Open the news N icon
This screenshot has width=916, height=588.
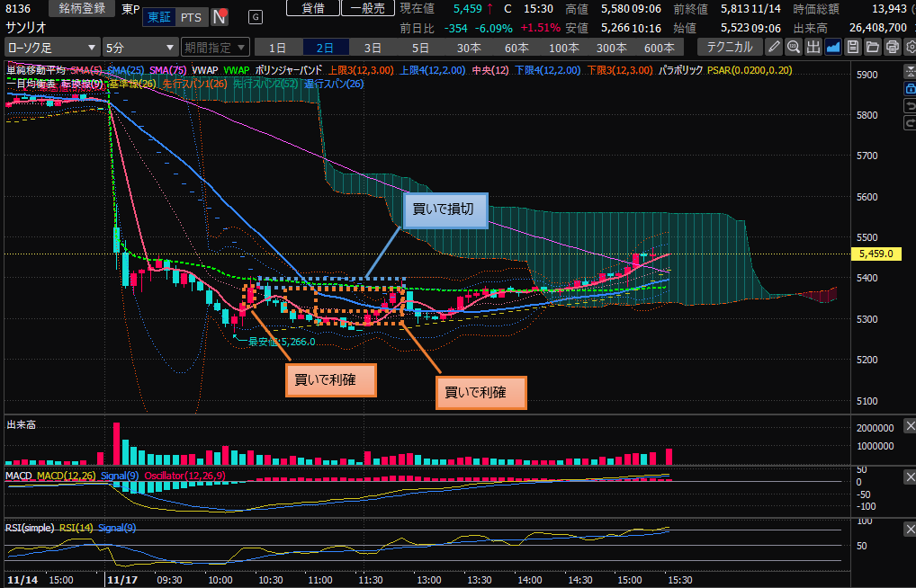pos(219,17)
